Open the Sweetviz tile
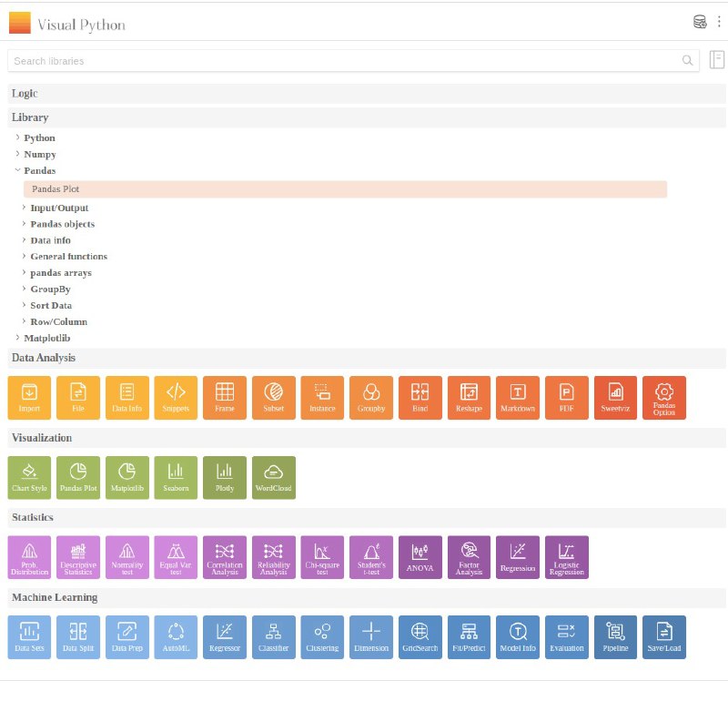This screenshot has height=701, width=728. tap(616, 398)
